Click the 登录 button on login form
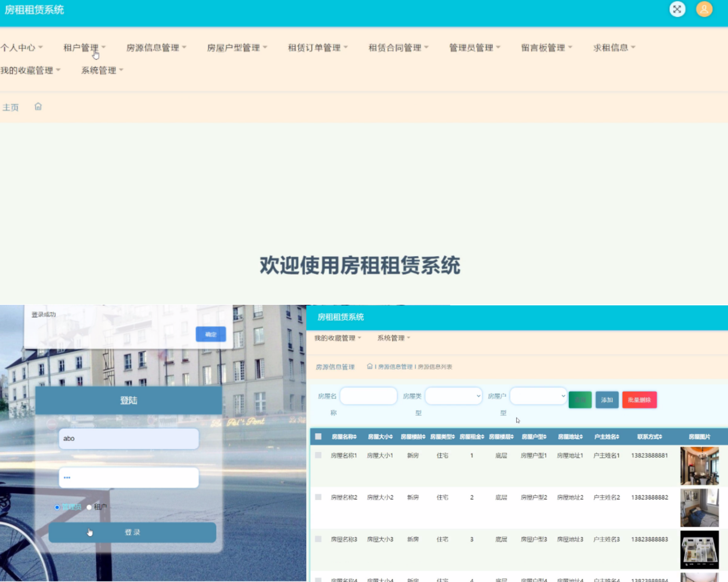This screenshot has width=728, height=582. point(132,532)
